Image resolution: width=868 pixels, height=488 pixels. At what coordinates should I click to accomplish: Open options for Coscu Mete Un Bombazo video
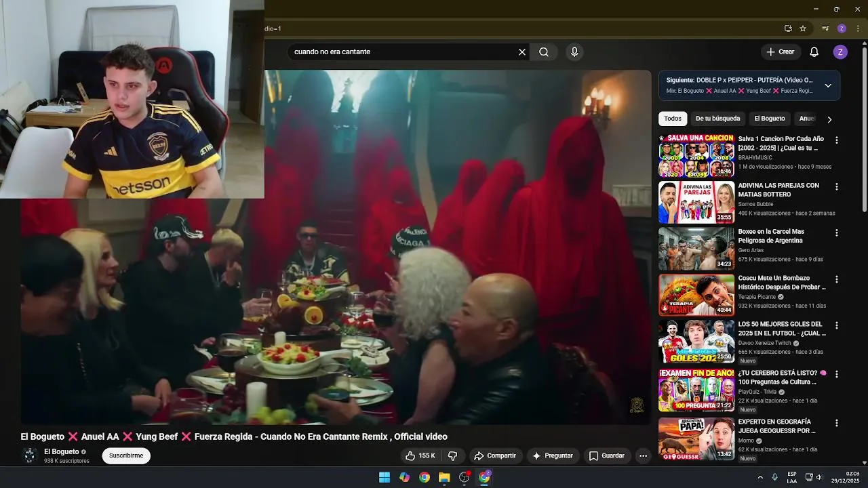836,279
